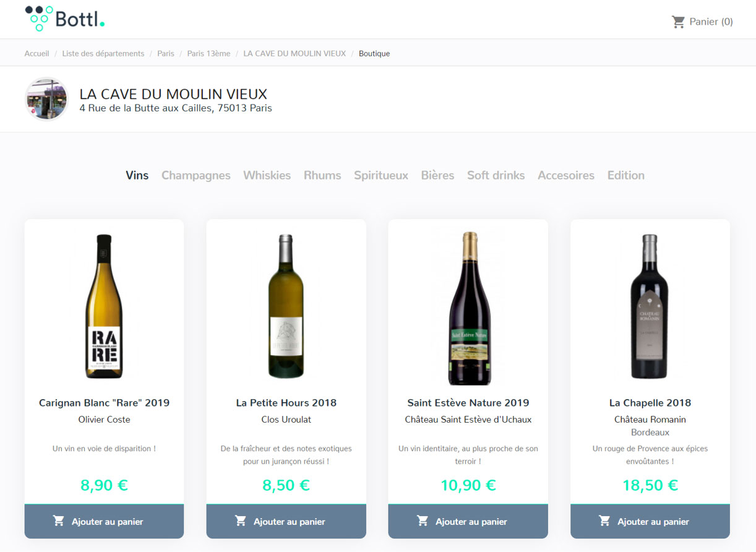Go to the Soft drinks tab
Screen dimensions: 756x552
coord(496,175)
